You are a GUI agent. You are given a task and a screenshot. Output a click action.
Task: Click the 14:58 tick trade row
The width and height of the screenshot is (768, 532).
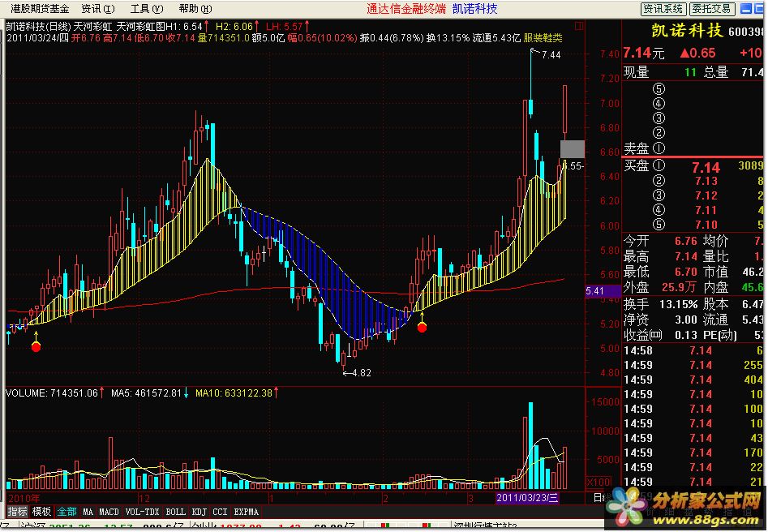693,350
